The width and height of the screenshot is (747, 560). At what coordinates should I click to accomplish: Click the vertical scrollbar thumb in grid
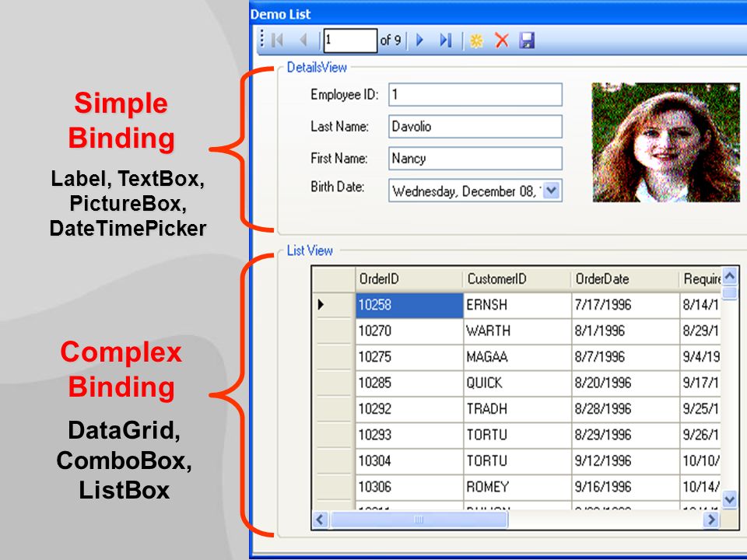(729, 292)
